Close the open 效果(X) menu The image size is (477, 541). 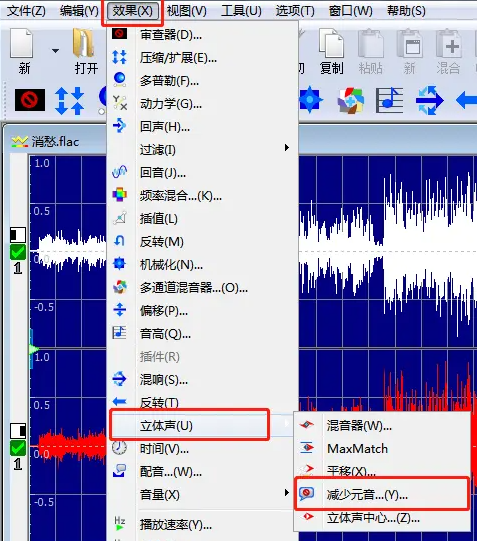point(132,11)
